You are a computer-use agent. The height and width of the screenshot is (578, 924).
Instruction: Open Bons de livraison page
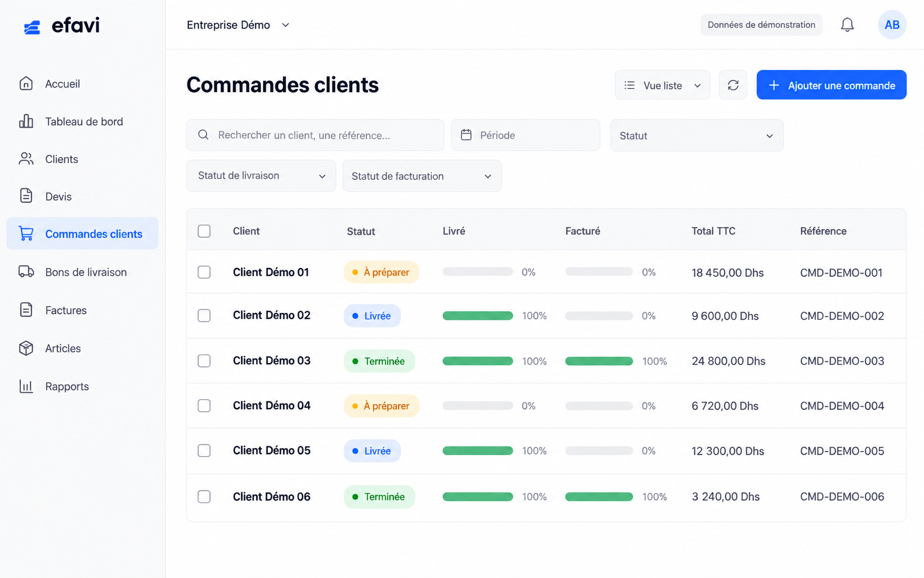[x=82, y=272]
